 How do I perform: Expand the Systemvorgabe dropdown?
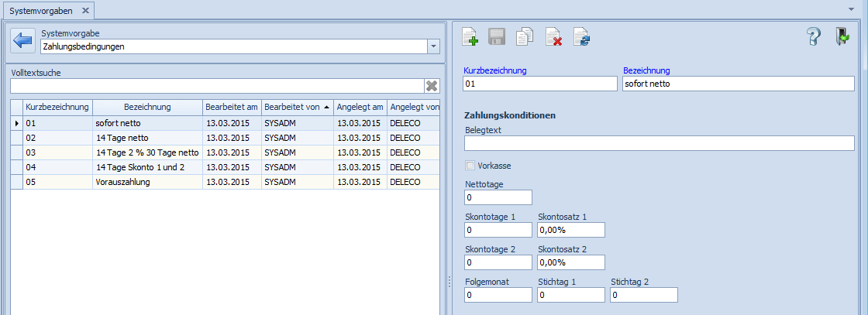[432, 46]
